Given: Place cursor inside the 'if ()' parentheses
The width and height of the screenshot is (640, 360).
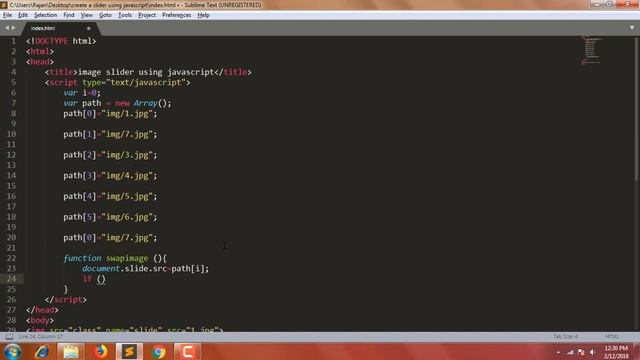Looking at the screenshot, I should click(x=101, y=279).
